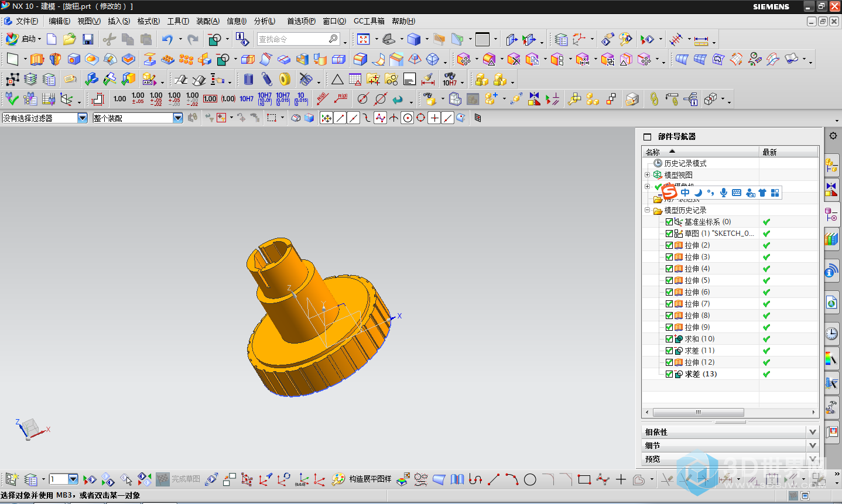Image resolution: width=842 pixels, height=504 pixels.
Task: Click the New file icon
Action: pyautogui.click(x=52, y=39)
